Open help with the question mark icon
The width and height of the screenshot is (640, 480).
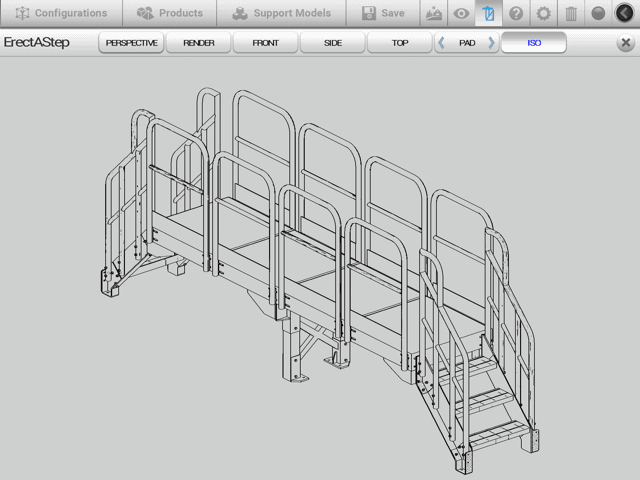tap(516, 14)
